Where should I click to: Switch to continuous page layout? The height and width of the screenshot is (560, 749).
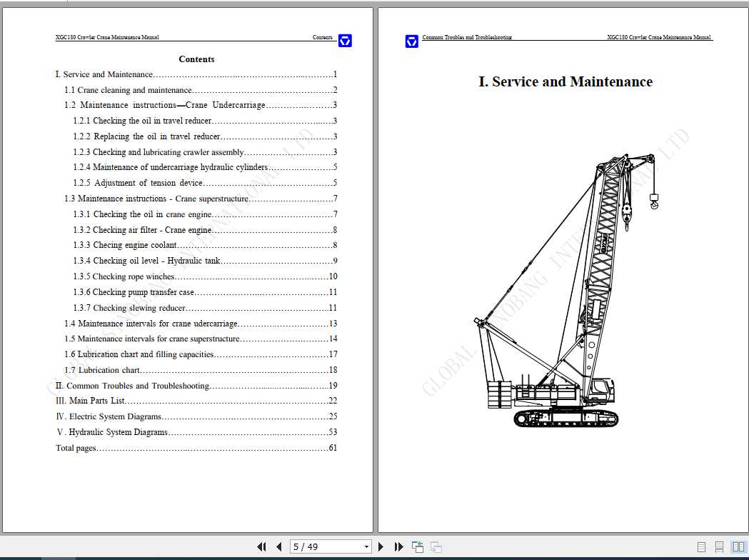(719, 547)
